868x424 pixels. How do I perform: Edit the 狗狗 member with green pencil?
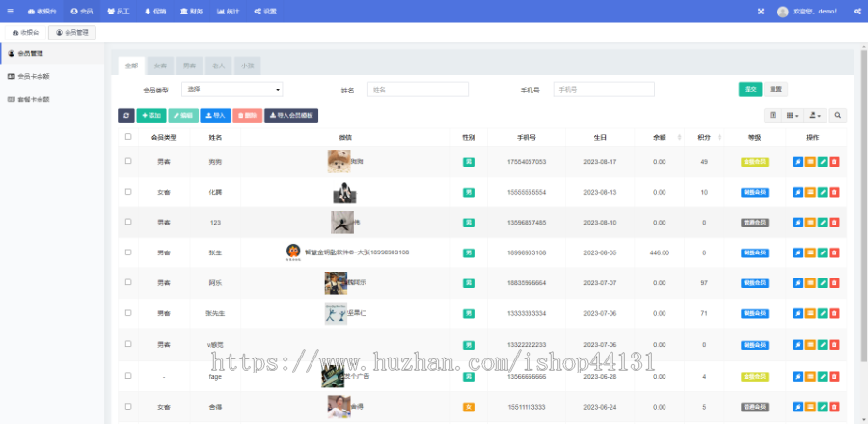[x=823, y=162]
